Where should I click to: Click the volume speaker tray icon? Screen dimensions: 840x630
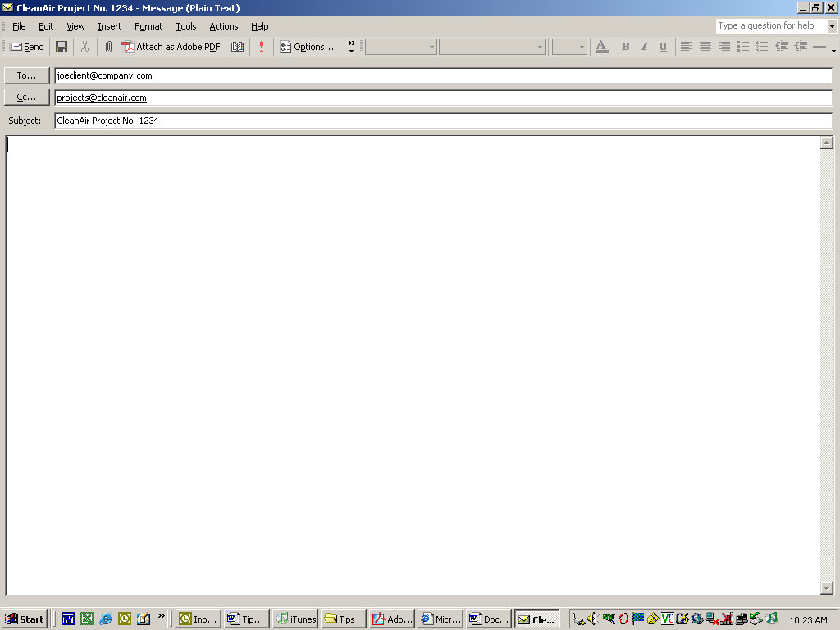coord(592,619)
